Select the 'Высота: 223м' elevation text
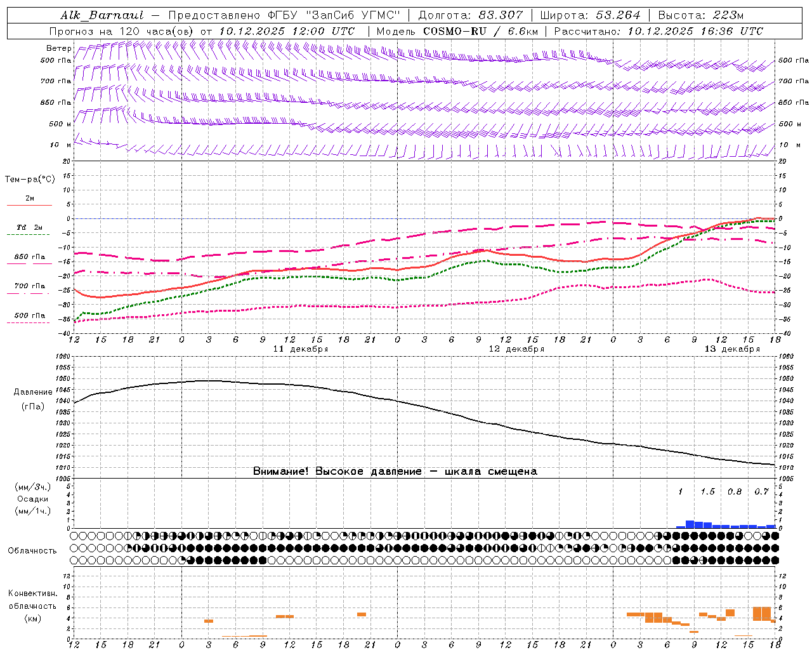Image resolution: width=812 pixels, height=650 pixels. pos(701,15)
